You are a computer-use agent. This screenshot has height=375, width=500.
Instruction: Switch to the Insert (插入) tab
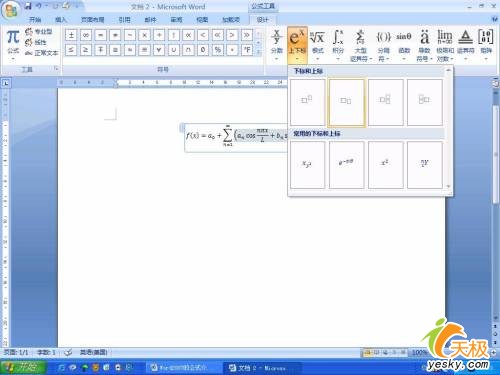point(61,20)
